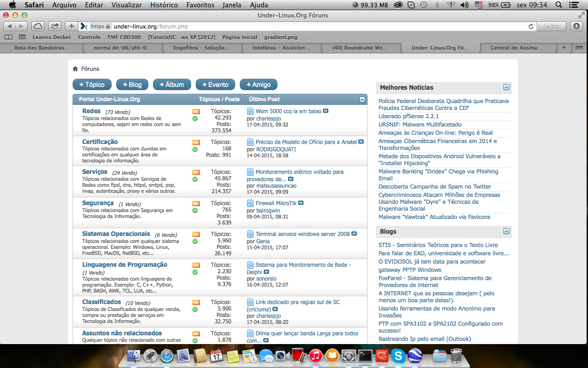Open user profile link 'RODRIGOQUATI'

pos(276,149)
